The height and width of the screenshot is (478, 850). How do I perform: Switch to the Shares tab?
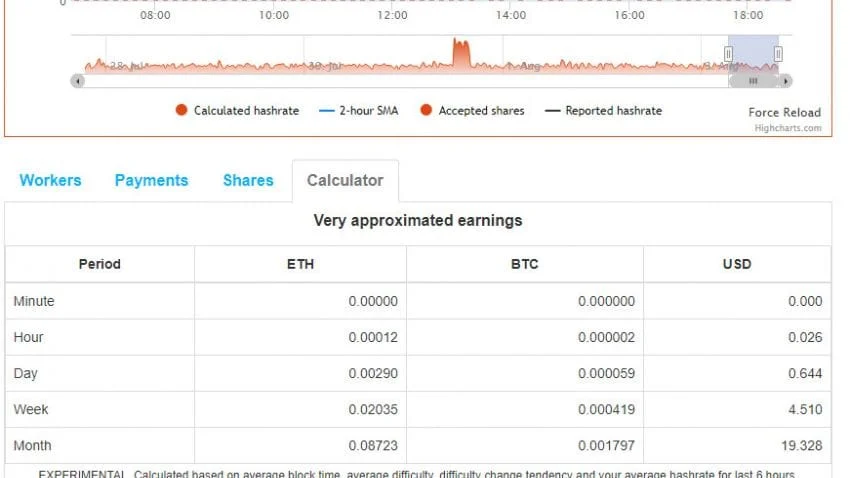coord(248,180)
